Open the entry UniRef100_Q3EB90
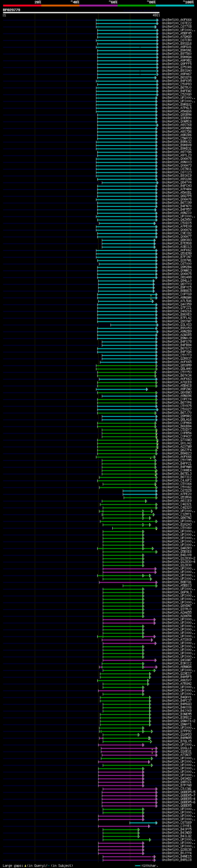Screen dimensions: 197x868 tap(177, 118)
